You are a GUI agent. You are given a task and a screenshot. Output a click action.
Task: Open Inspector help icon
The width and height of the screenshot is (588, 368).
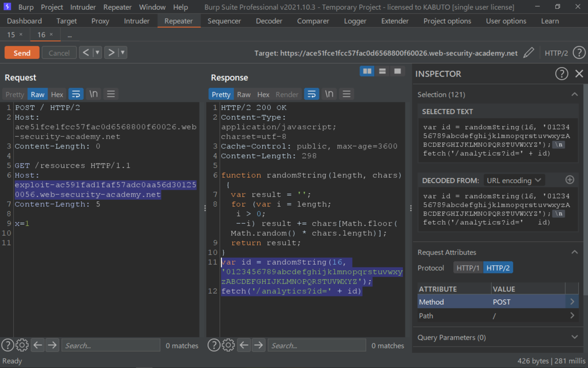click(562, 74)
